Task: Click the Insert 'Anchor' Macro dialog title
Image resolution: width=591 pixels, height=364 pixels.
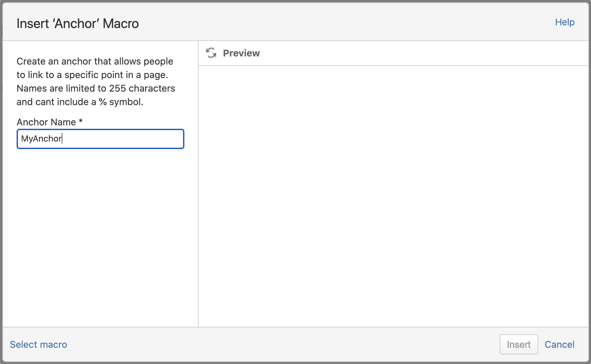Action: pyautogui.click(x=78, y=23)
